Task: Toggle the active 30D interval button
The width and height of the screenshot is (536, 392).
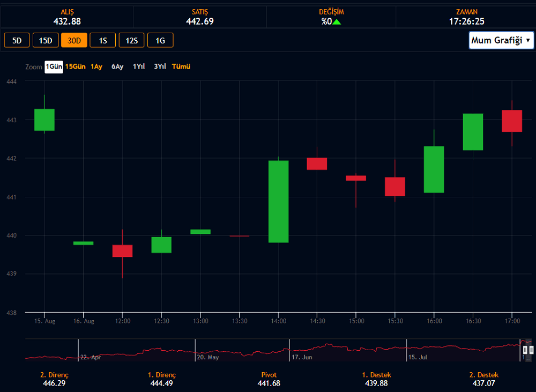Action: click(74, 40)
